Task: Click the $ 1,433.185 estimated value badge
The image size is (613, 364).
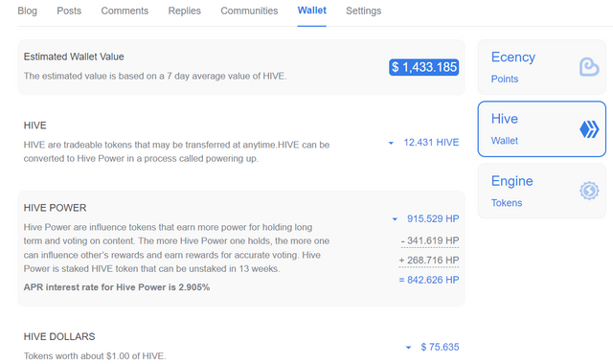Action: [423, 67]
